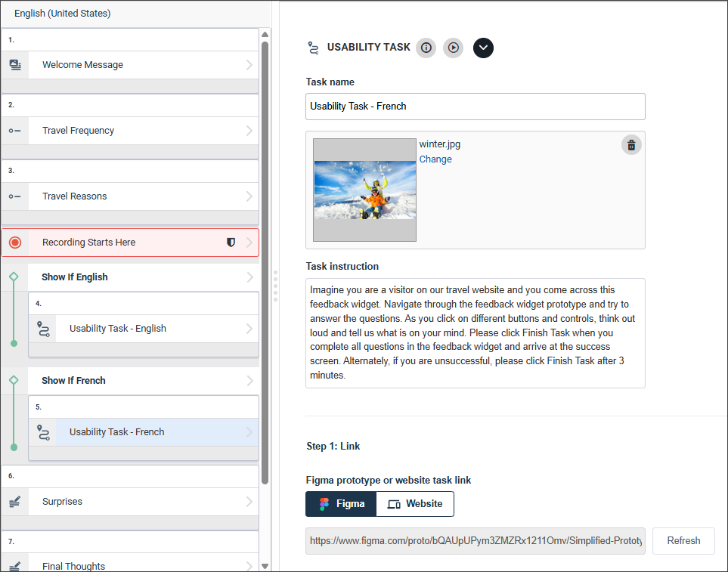728x572 pixels.
Task: Click the Task instruction text area
Action: click(476, 333)
